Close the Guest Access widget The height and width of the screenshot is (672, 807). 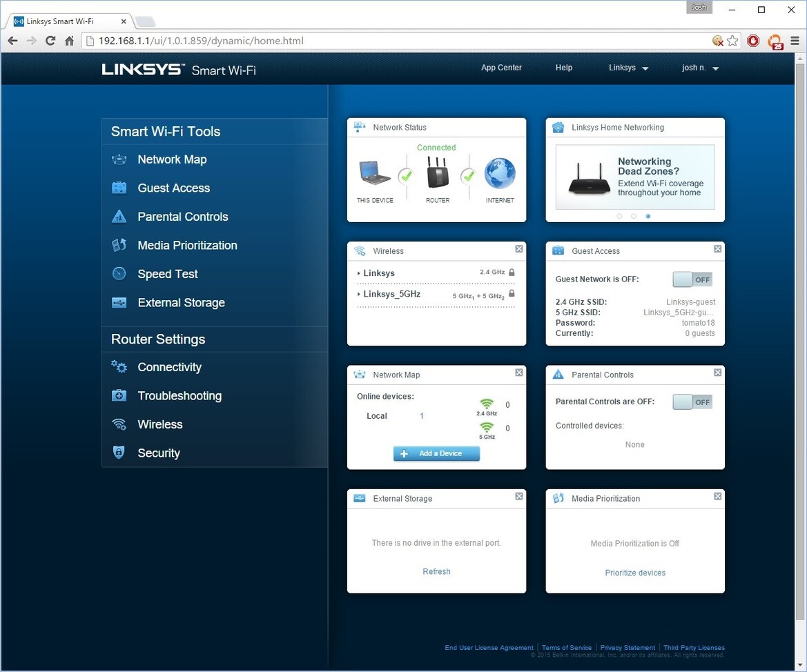pos(717,249)
